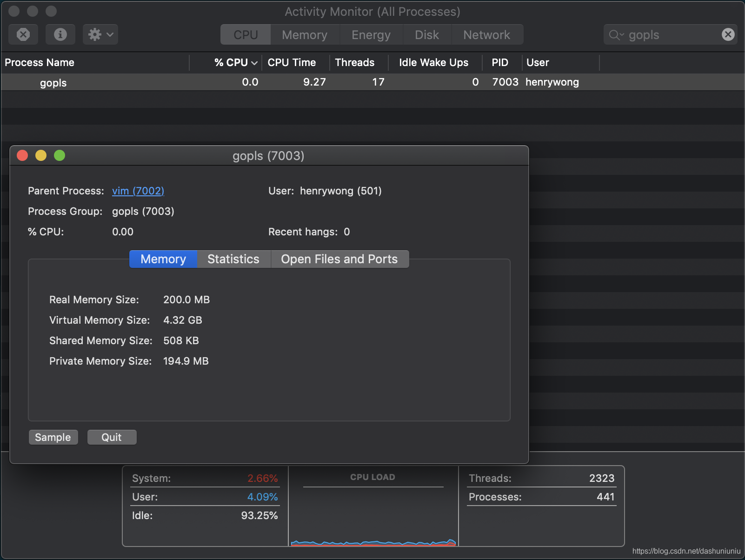Open the search magnifier options
745x560 pixels.
tap(616, 35)
